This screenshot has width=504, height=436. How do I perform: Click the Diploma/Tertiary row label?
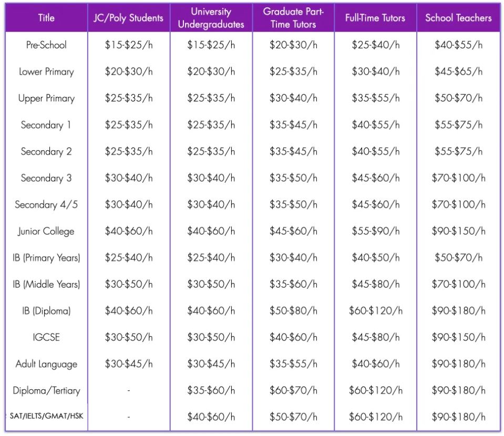pos(46,391)
